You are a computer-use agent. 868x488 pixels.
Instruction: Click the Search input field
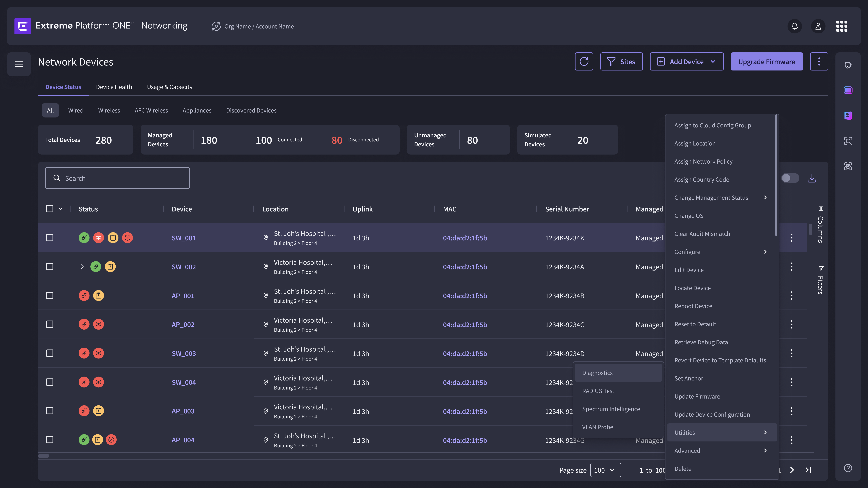[x=117, y=178]
